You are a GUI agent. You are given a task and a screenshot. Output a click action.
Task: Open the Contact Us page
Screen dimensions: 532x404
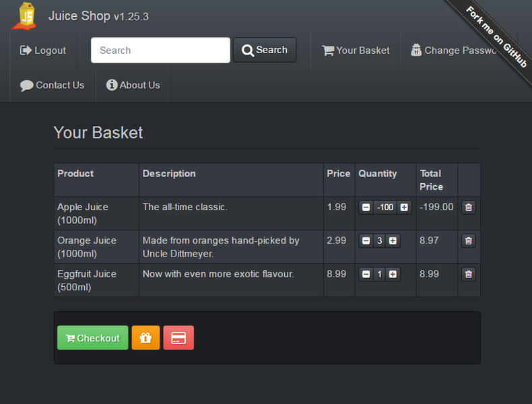click(53, 86)
